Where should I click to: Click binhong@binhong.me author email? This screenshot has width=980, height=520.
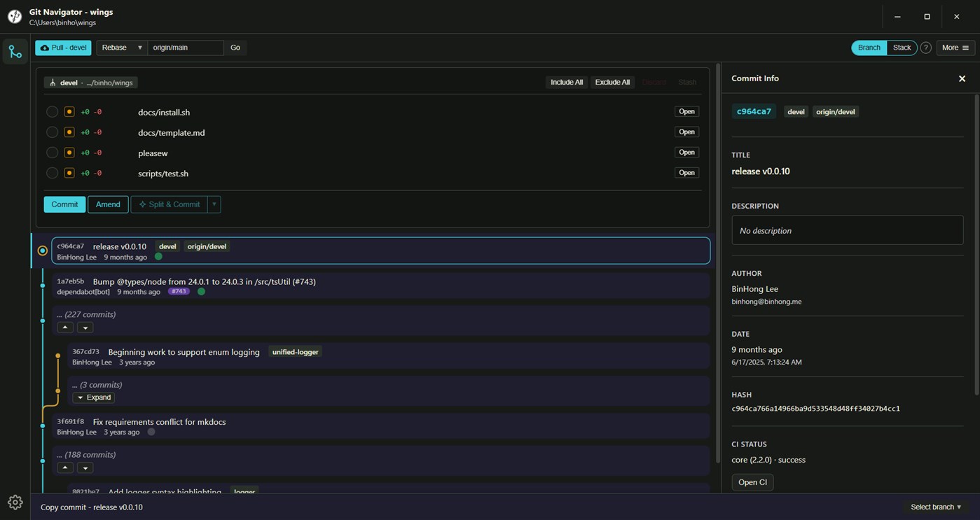tap(766, 302)
